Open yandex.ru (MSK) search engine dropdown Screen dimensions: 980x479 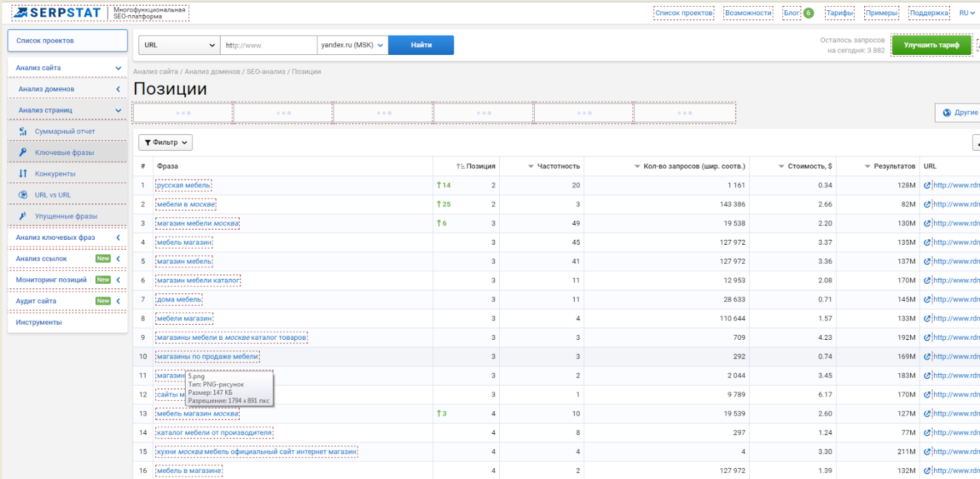[352, 45]
